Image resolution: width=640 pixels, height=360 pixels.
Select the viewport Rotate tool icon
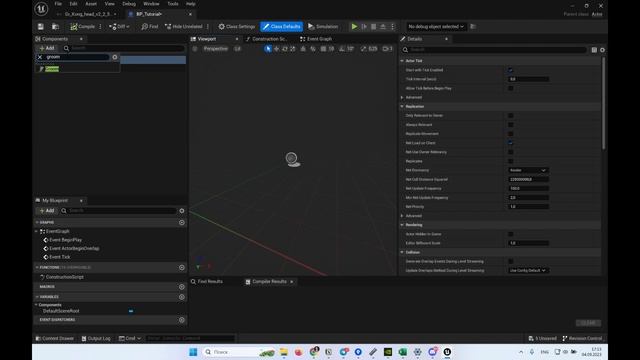(x=284, y=49)
